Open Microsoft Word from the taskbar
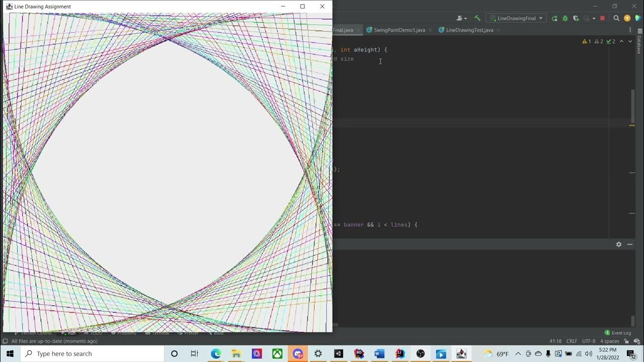 point(379,353)
